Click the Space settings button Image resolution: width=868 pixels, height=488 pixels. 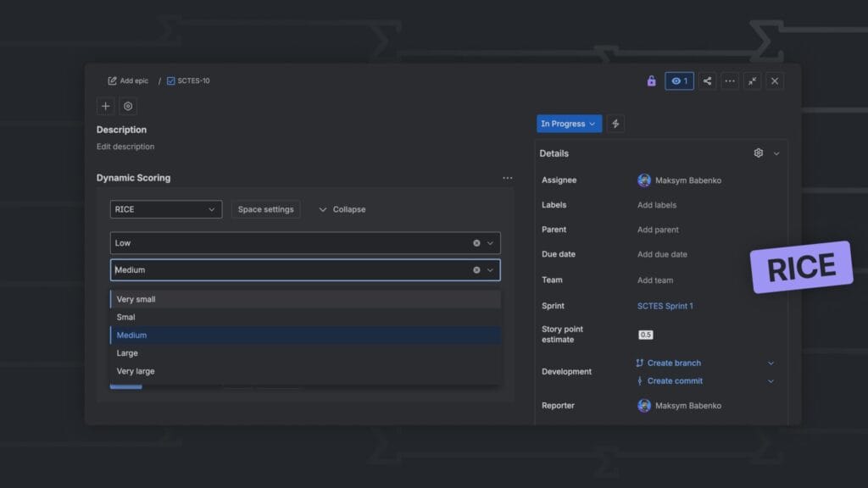coord(265,209)
